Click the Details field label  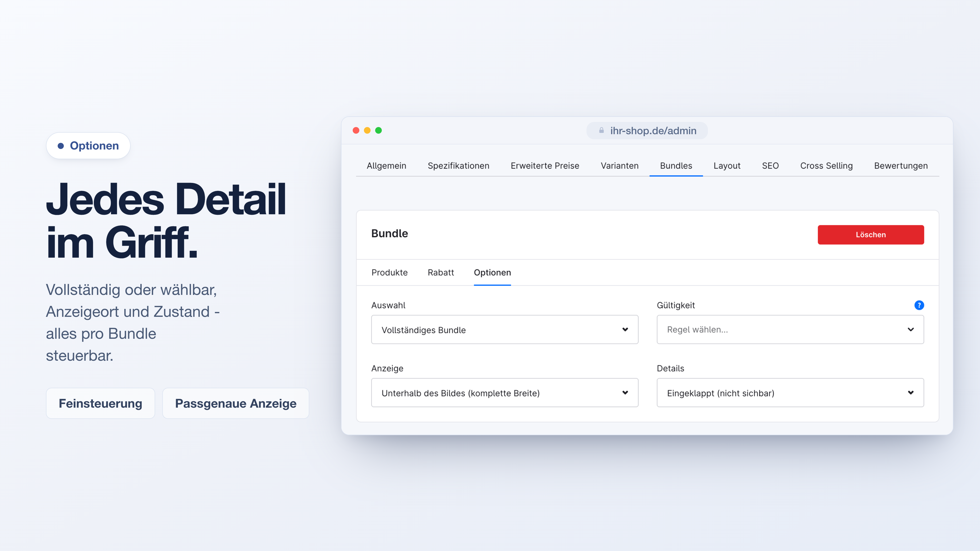coord(670,368)
